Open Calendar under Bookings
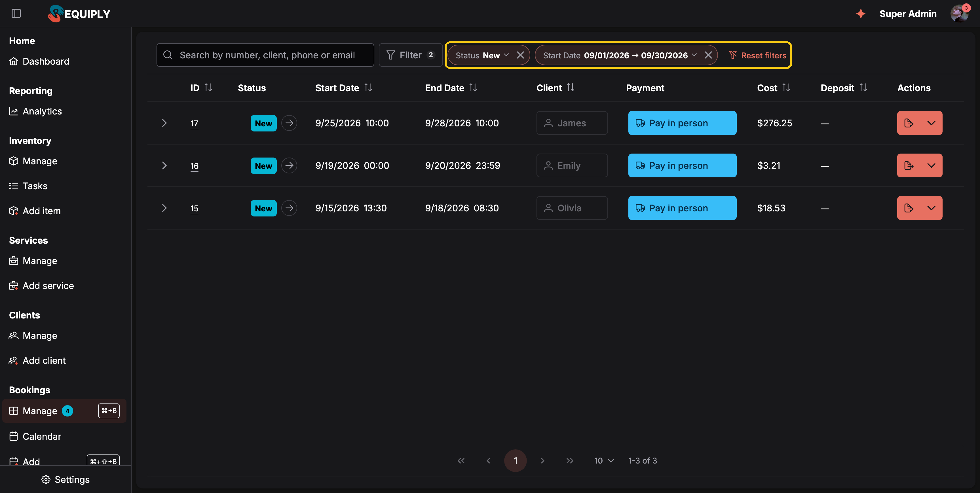 pos(35,436)
